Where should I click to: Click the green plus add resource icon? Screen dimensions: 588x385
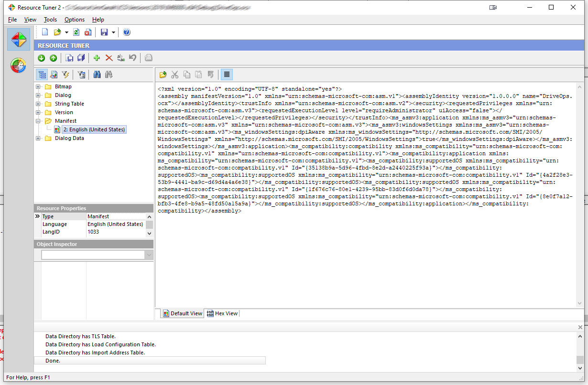click(x=97, y=58)
